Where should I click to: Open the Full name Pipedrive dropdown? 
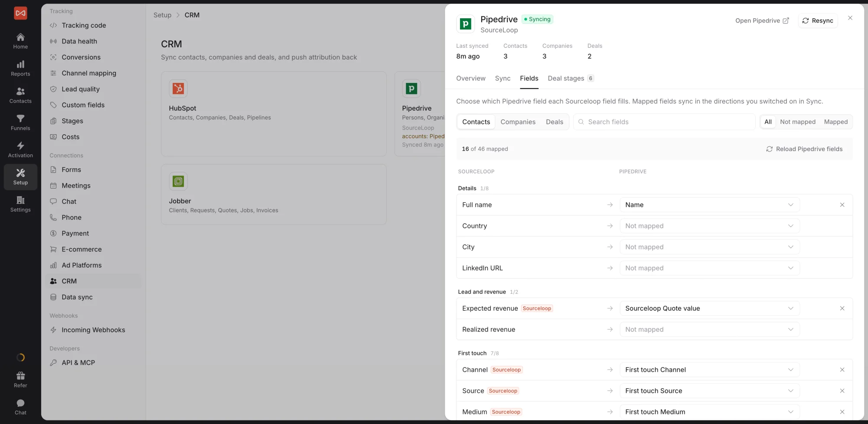710,205
